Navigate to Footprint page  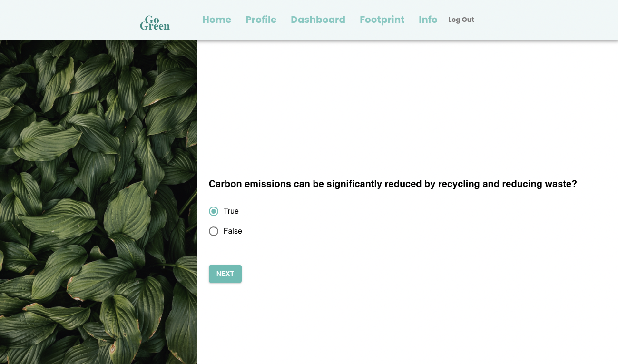(x=382, y=20)
